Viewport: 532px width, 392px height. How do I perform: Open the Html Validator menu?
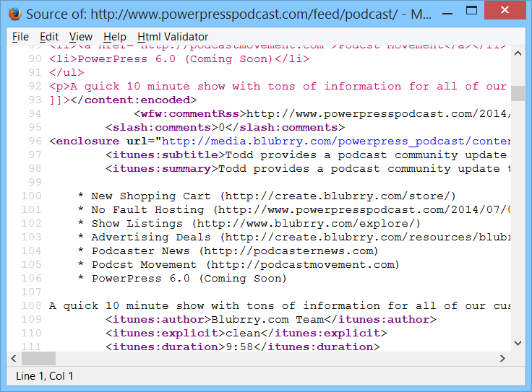pos(173,37)
